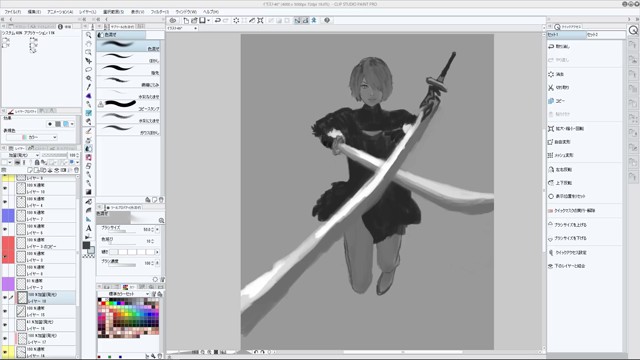The image size is (640, 360).
Task: Click the help question mark icon
Action: pos(327,20)
